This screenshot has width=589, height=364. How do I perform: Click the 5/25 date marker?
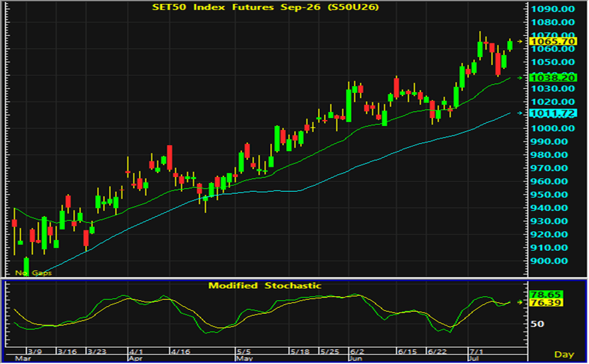(330, 352)
